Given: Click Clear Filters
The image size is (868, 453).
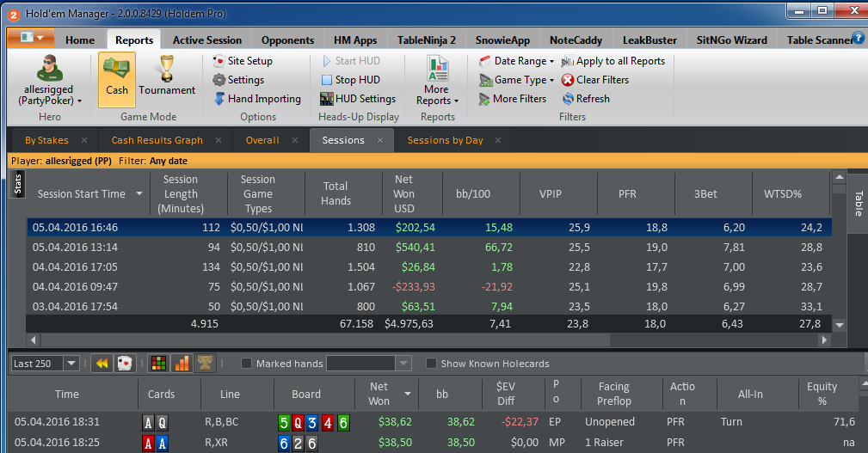Looking at the screenshot, I should pos(595,80).
